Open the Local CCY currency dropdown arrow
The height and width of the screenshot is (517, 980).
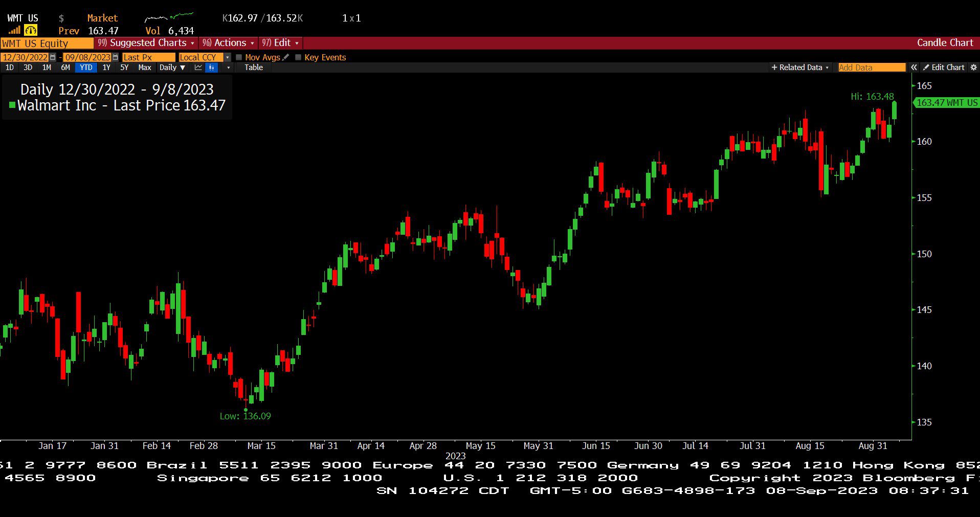pos(228,57)
